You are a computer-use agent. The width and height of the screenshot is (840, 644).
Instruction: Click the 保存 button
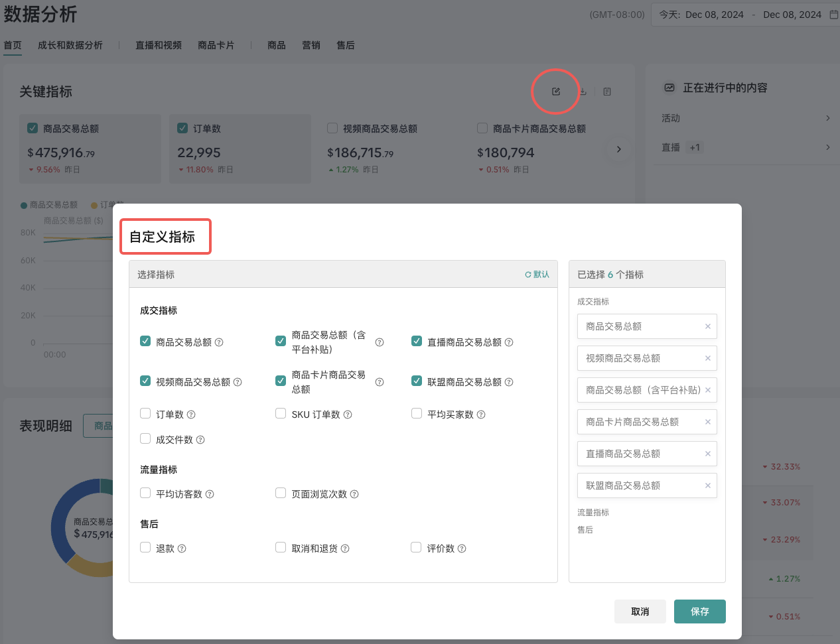pos(699,612)
